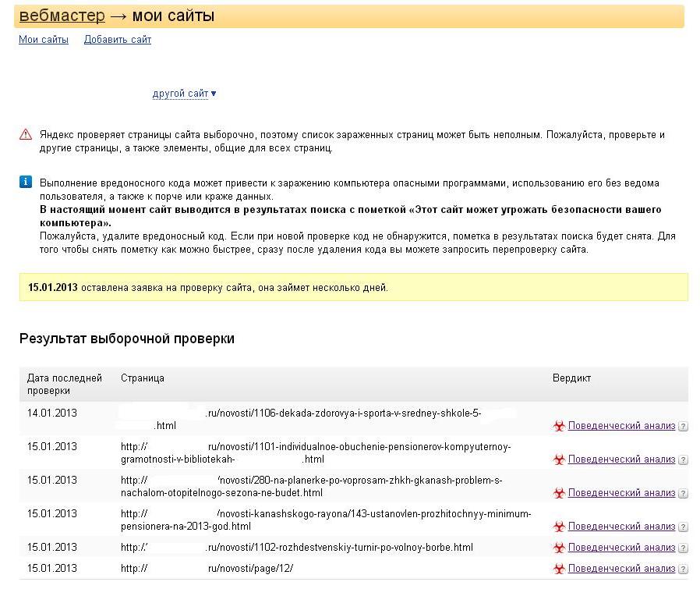Click help question mark in 143-ustanovlen-prozhitochnyy row
Viewport: 700px width, 596px height.
[x=683, y=527]
